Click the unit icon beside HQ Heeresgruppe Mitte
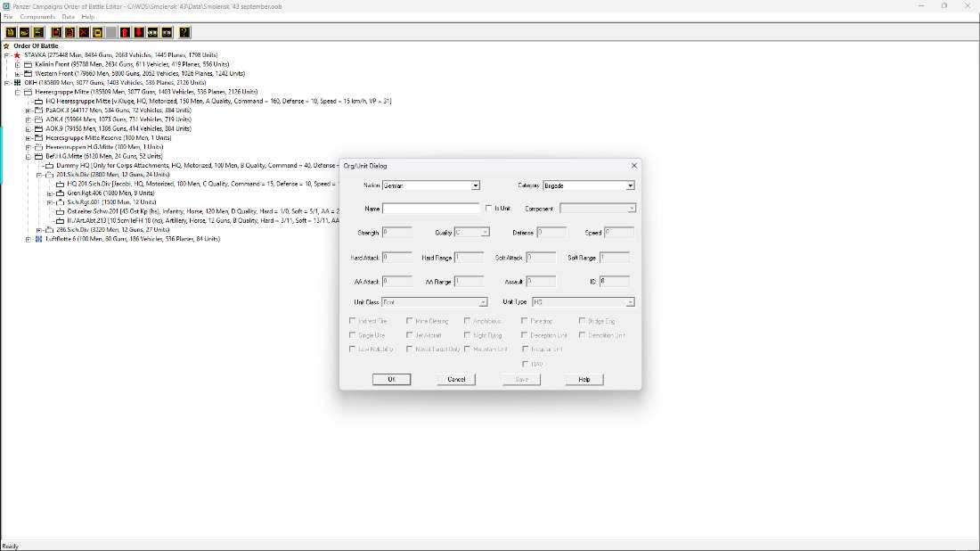Viewport: 980px width, 551px height. coord(38,102)
